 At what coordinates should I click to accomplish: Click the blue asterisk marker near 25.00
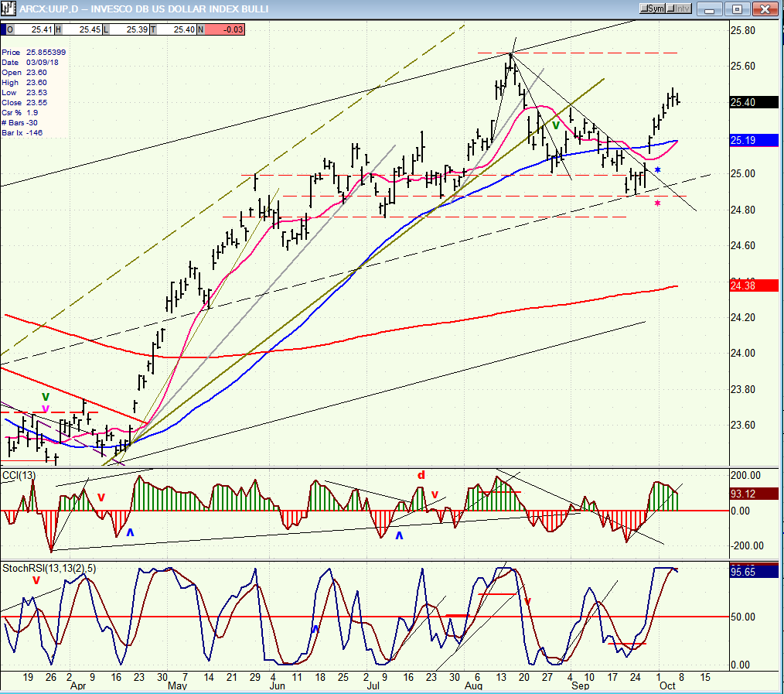coord(657,171)
